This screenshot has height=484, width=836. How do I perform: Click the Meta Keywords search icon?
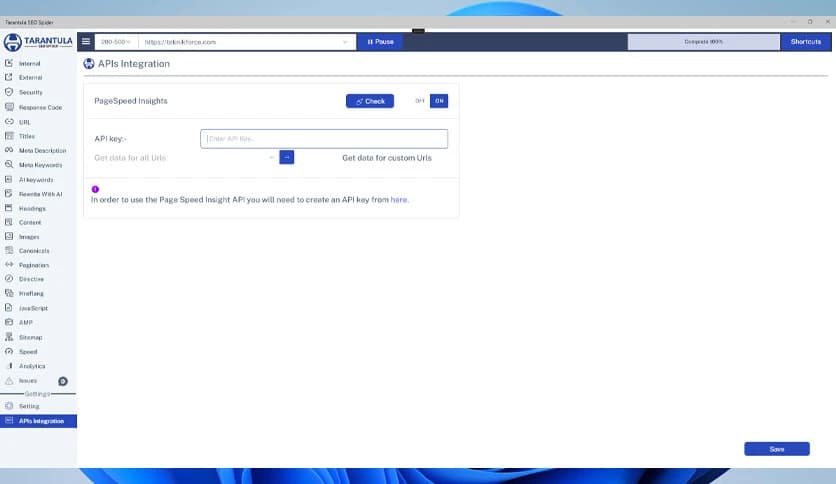coord(9,165)
